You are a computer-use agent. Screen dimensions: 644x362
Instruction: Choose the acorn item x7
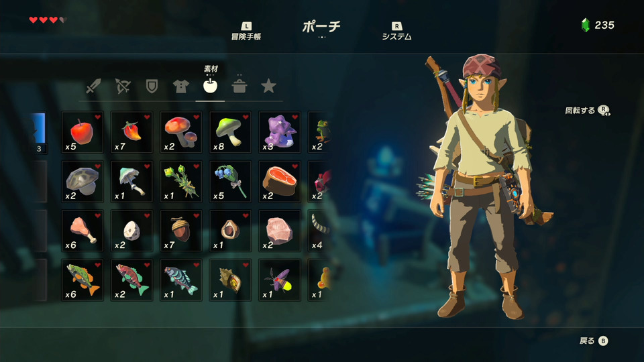pos(180,231)
